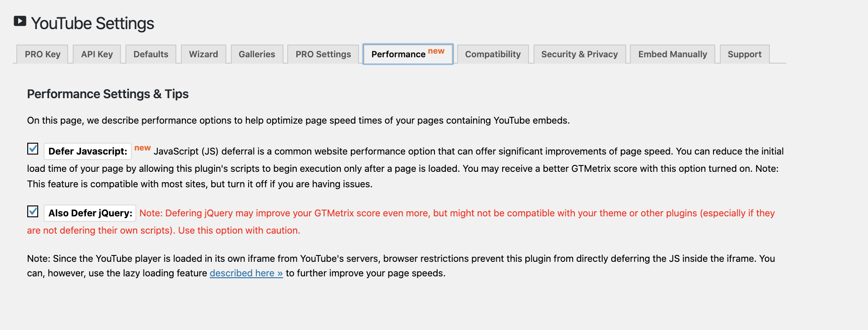This screenshot has height=330, width=868.
Task: Switch to the PRO Key tab
Action: (x=42, y=54)
